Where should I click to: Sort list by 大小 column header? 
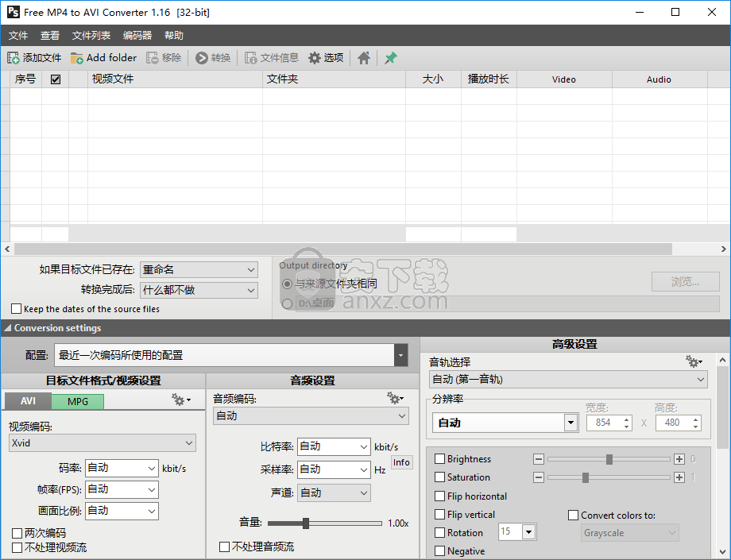433,79
